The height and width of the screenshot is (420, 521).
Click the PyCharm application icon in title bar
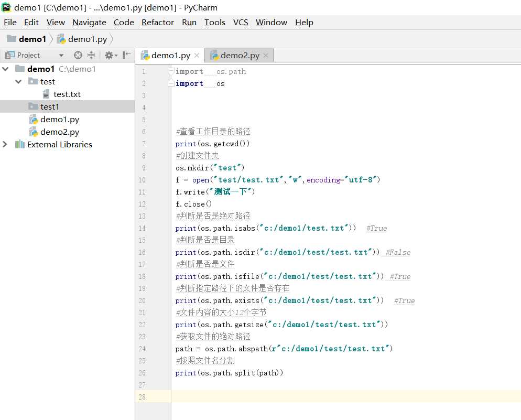[6, 7]
